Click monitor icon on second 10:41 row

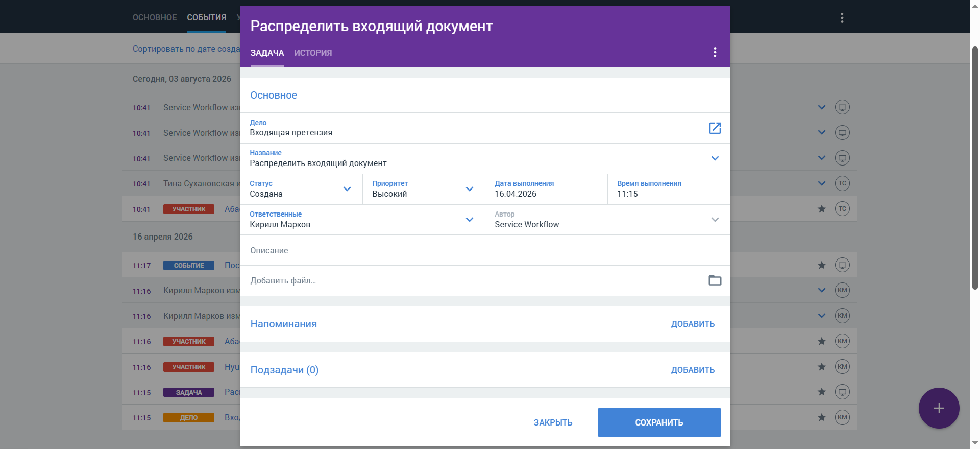(x=842, y=133)
